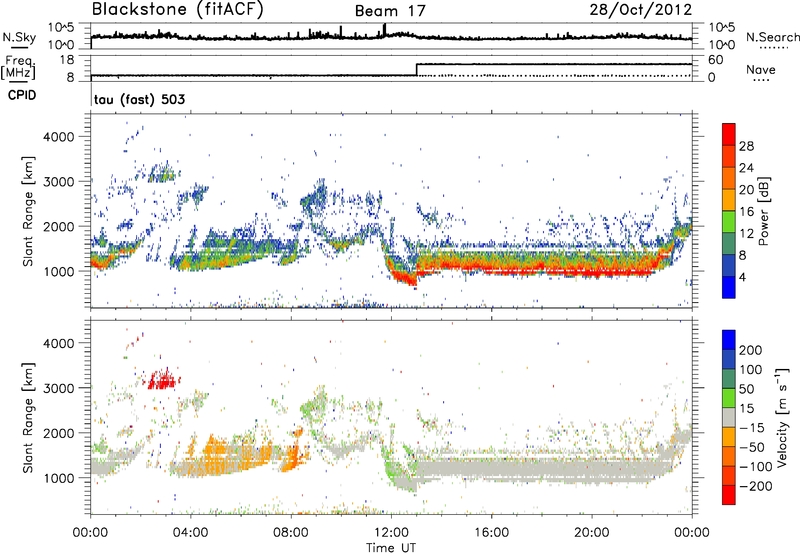Click the "Power [dB]" colorbar label
The image size is (800, 554).
coord(763,211)
